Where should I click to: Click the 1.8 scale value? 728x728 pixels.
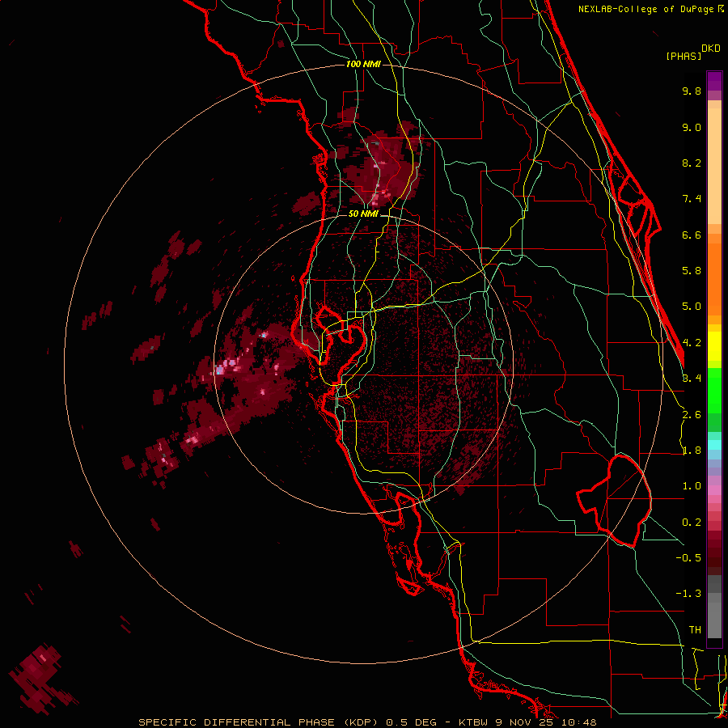pos(692,451)
